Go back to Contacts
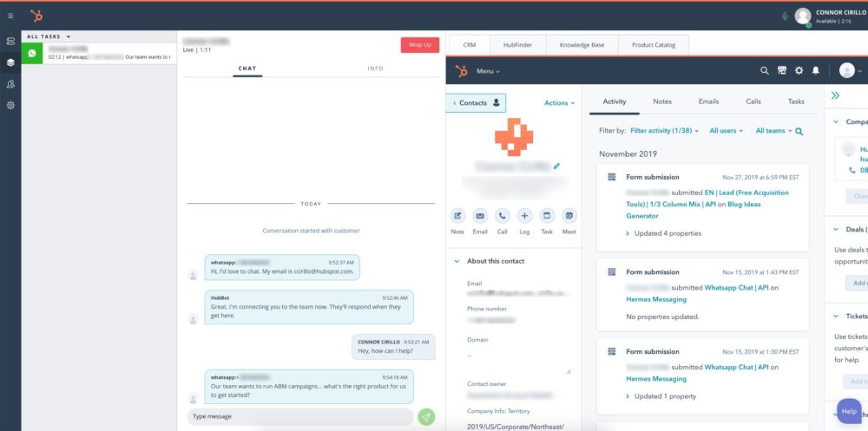Screen dimensions: 868x431 tap(476, 103)
